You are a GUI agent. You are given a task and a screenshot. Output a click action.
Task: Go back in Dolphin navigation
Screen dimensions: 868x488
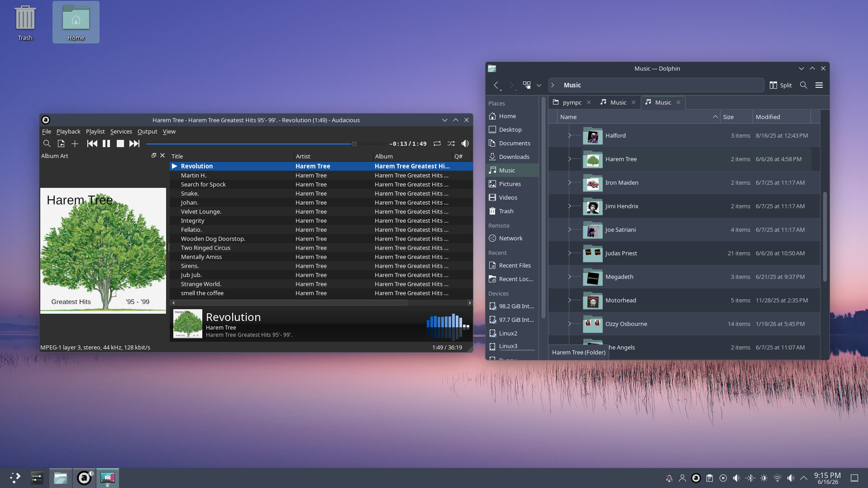pos(496,85)
